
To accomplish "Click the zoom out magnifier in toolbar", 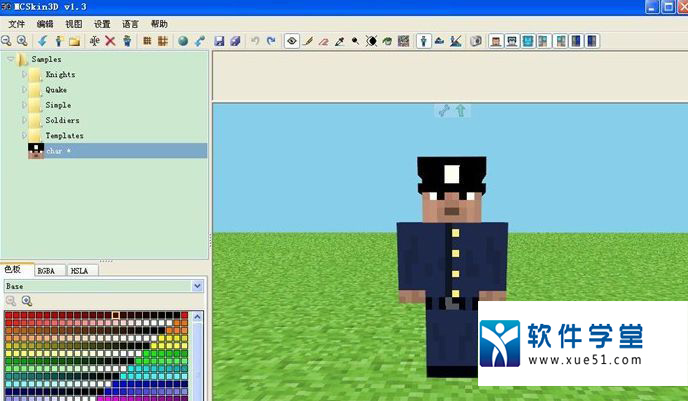I will tap(6, 41).
